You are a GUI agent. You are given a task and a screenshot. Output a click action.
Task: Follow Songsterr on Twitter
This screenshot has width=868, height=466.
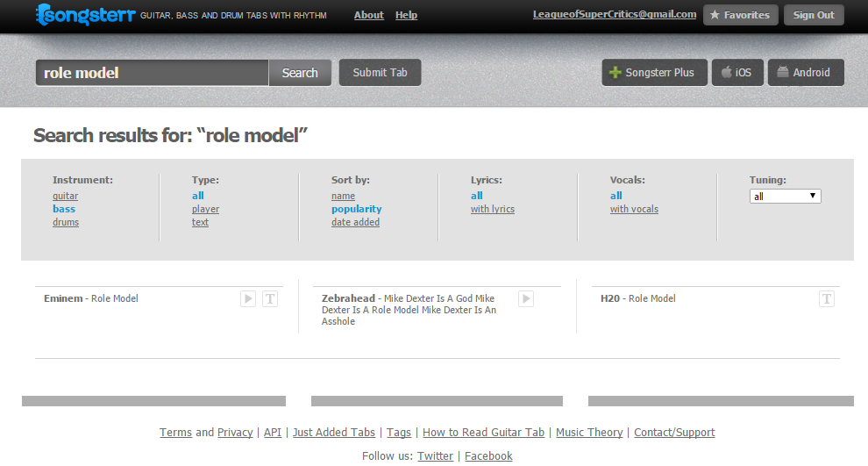(435, 456)
